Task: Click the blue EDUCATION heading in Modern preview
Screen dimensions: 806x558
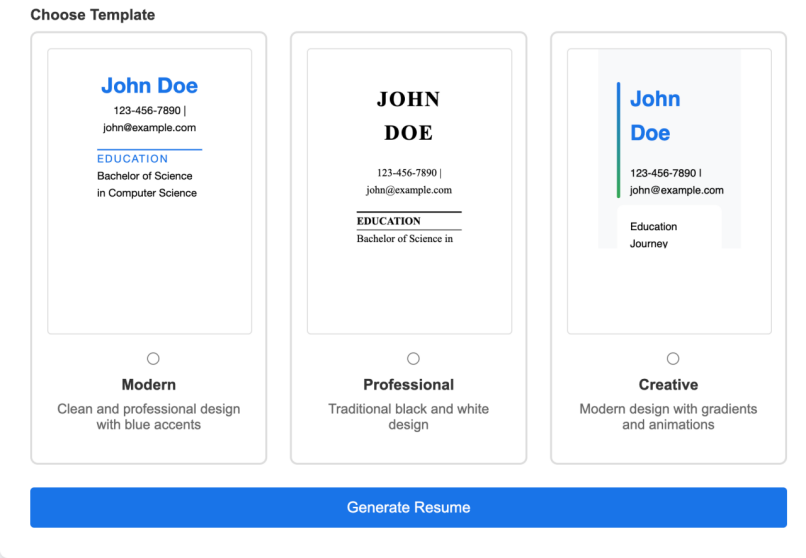Action: click(x=133, y=159)
